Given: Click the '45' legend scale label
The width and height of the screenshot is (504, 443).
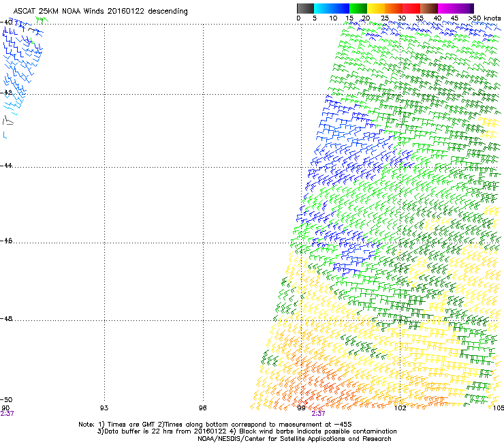Looking at the screenshot, I should pyautogui.click(x=454, y=18).
